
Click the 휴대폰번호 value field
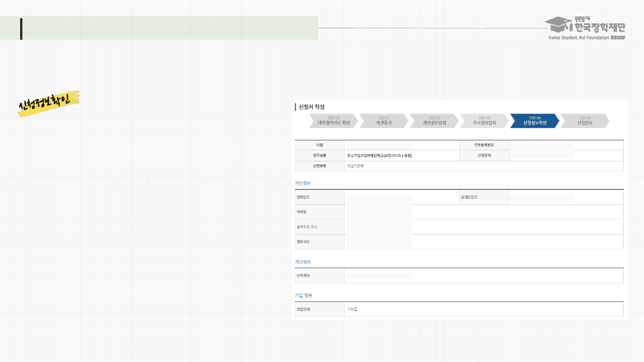[x=542, y=198]
